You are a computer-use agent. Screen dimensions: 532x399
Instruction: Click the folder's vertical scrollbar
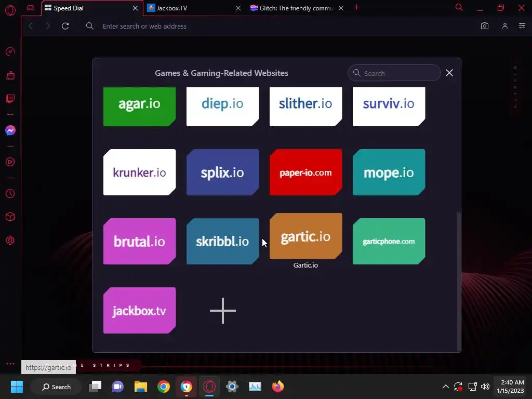pos(459,281)
